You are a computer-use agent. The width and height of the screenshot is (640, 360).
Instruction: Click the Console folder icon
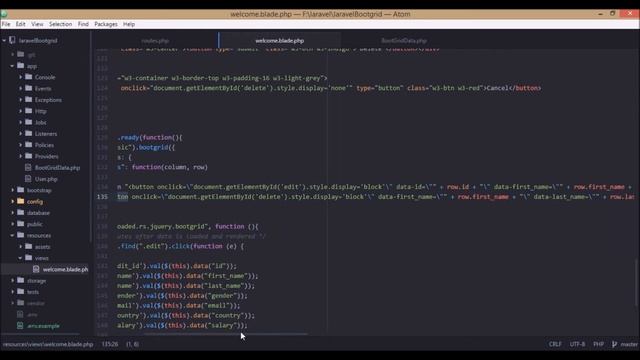[29, 77]
